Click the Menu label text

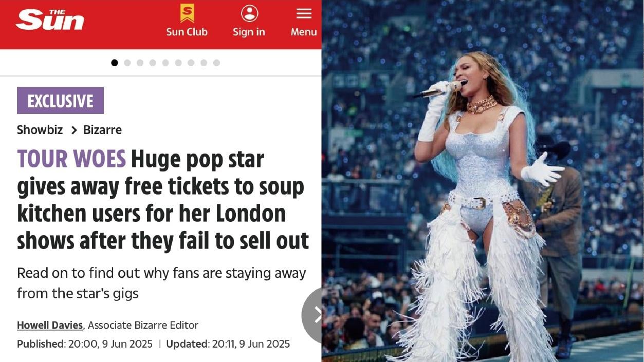click(304, 32)
